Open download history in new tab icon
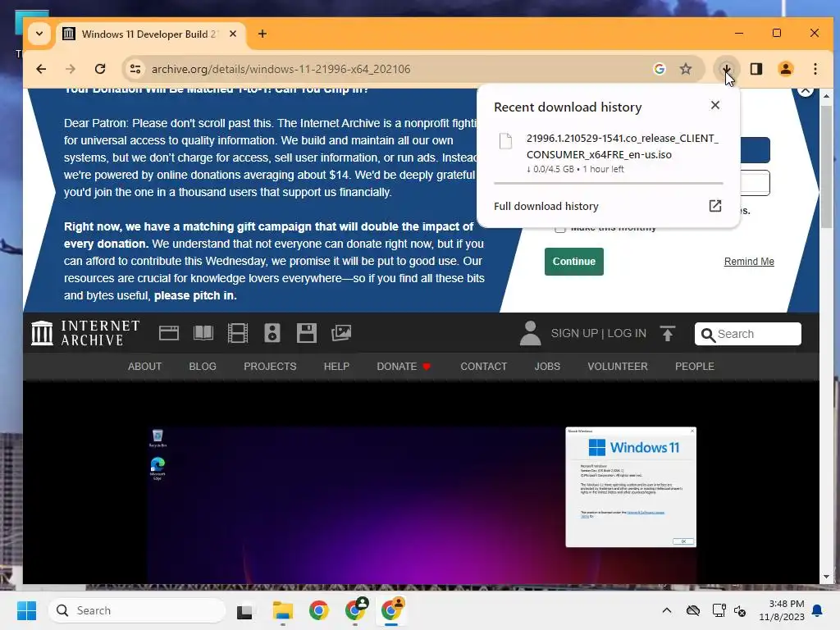 pos(715,206)
